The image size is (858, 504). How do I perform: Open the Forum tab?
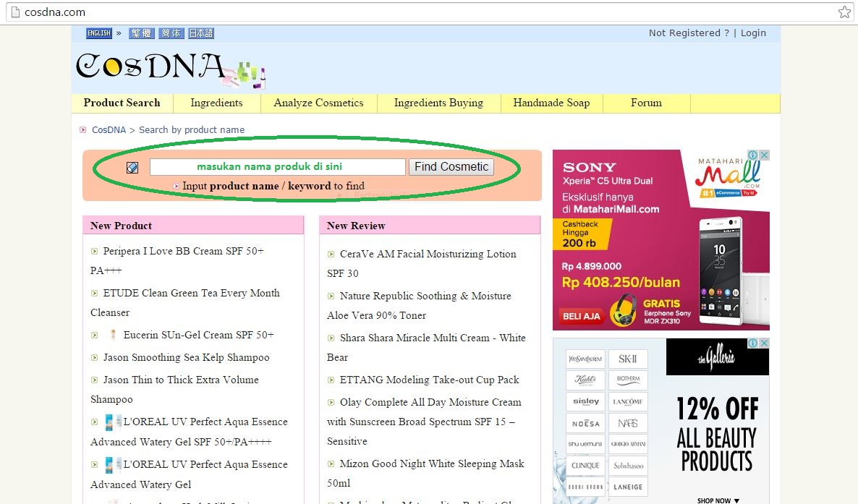pos(645,103)
